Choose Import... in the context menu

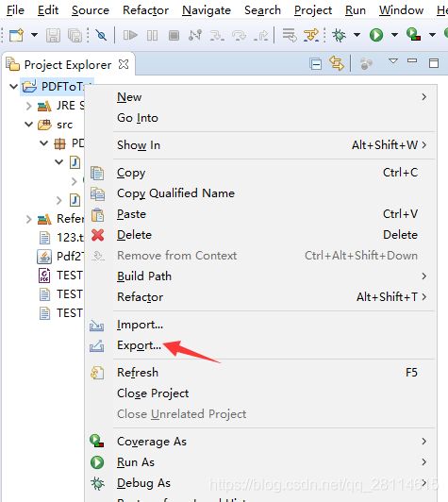[141, 325]
